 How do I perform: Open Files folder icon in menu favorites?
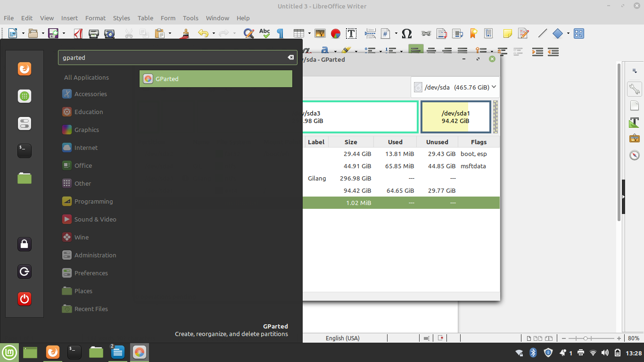tap(25, 178)
